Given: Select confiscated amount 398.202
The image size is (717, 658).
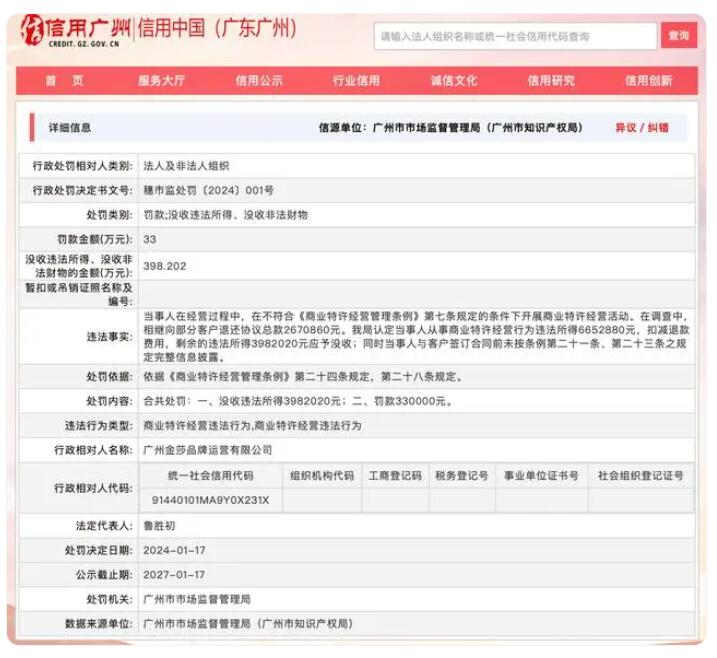Looking at the screenshot, I should [x=165, y=266].
